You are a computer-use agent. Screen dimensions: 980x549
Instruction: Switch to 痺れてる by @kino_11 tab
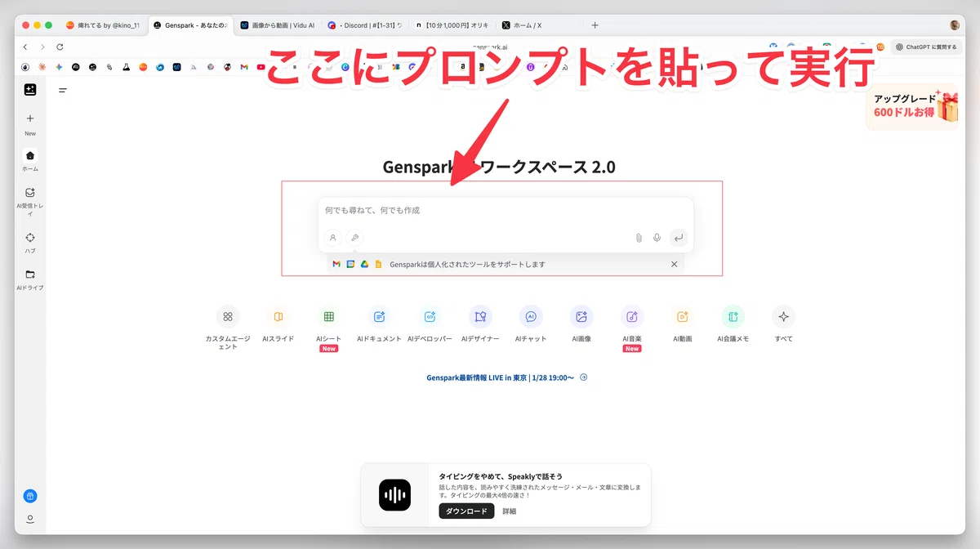(x=102, y=25)
